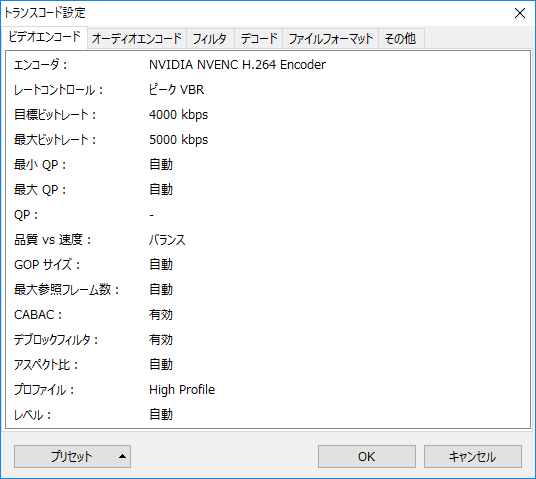Select the デコード tab
536x479 pixels.
[259, 38]
